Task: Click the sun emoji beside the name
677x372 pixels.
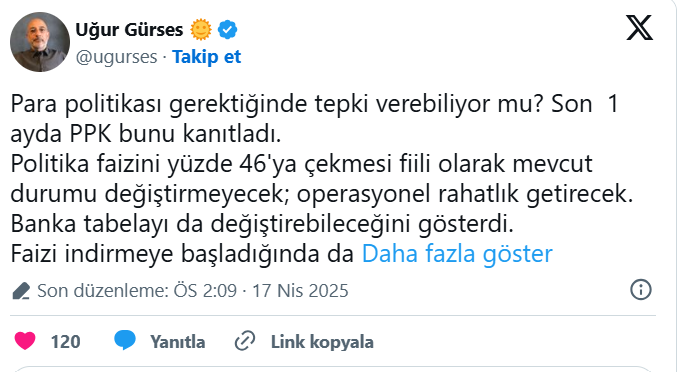Action: coord(201,30)
